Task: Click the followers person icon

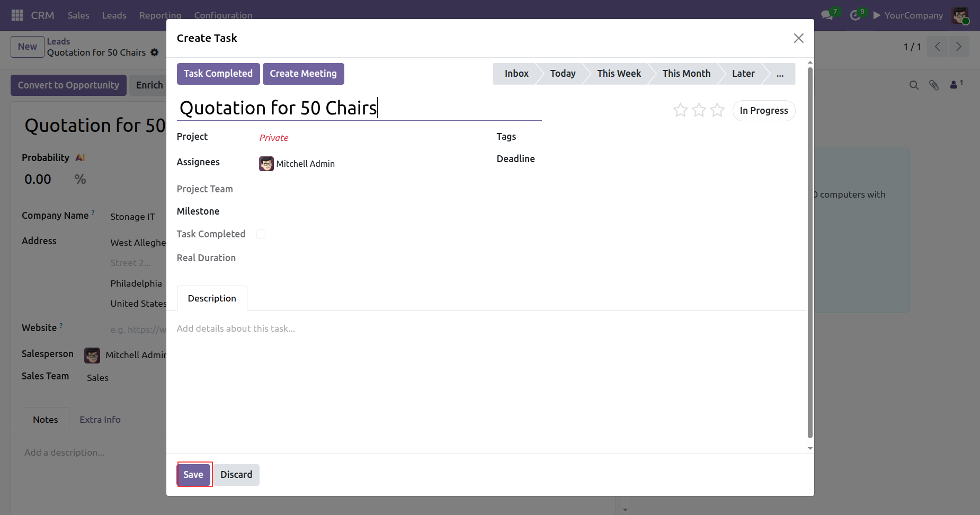Action: (954, 85)
